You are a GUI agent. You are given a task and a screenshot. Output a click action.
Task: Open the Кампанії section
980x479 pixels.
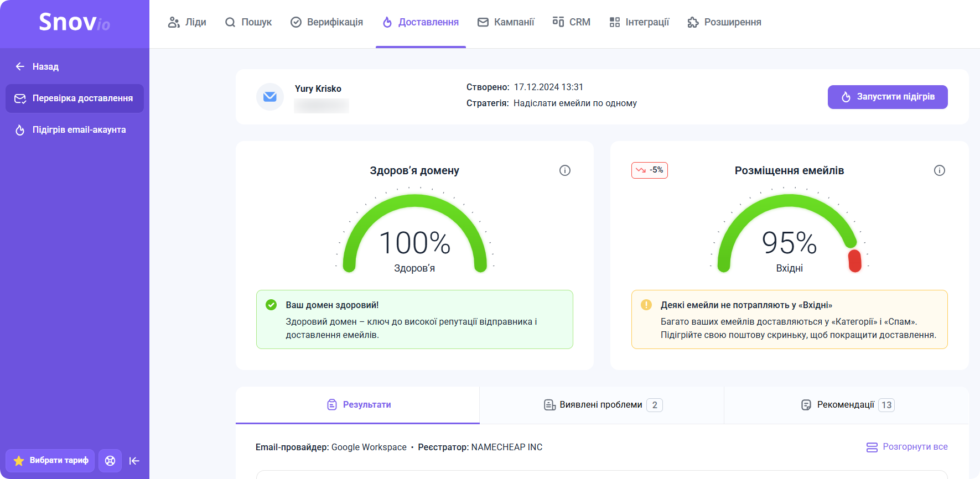click(x=506, y=22)
